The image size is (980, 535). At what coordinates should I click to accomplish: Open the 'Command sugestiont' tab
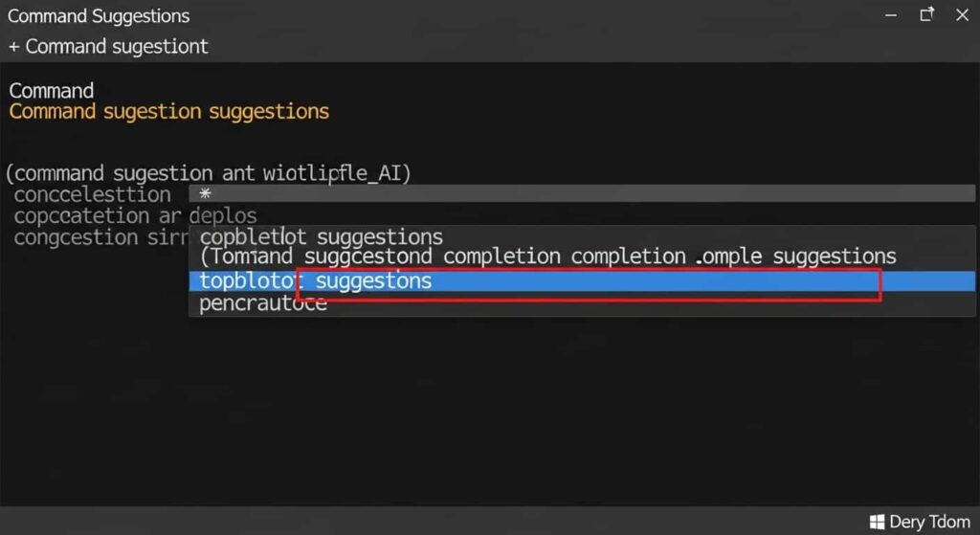pyautogui.click(x=116, y=47)
